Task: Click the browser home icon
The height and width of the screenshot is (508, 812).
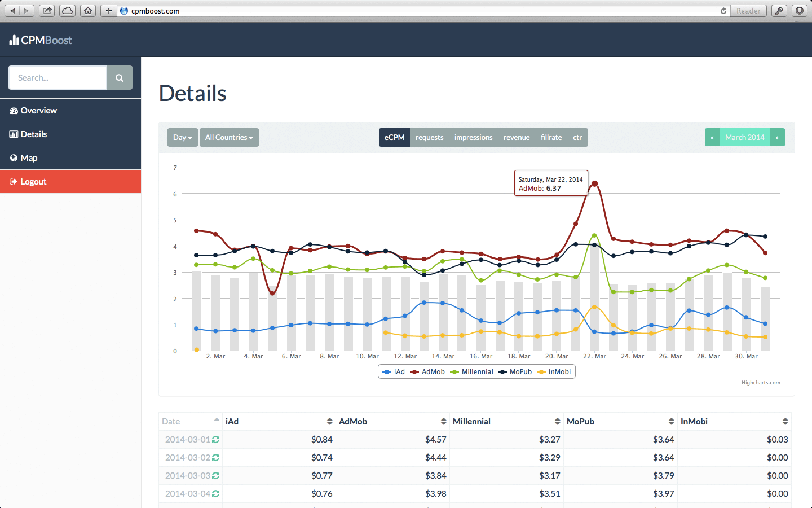Action: tap(87, 11)
